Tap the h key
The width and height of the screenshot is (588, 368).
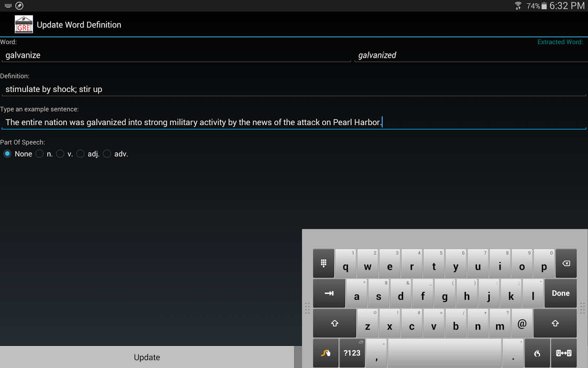467,293
